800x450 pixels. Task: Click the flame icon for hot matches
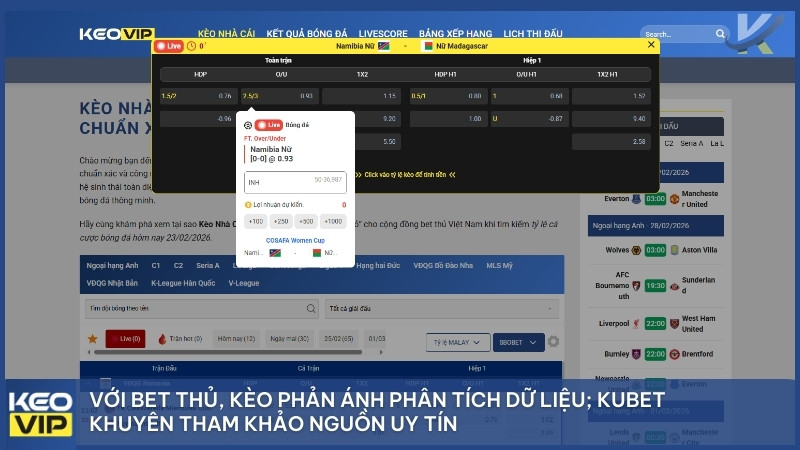[x=162, y=339]
